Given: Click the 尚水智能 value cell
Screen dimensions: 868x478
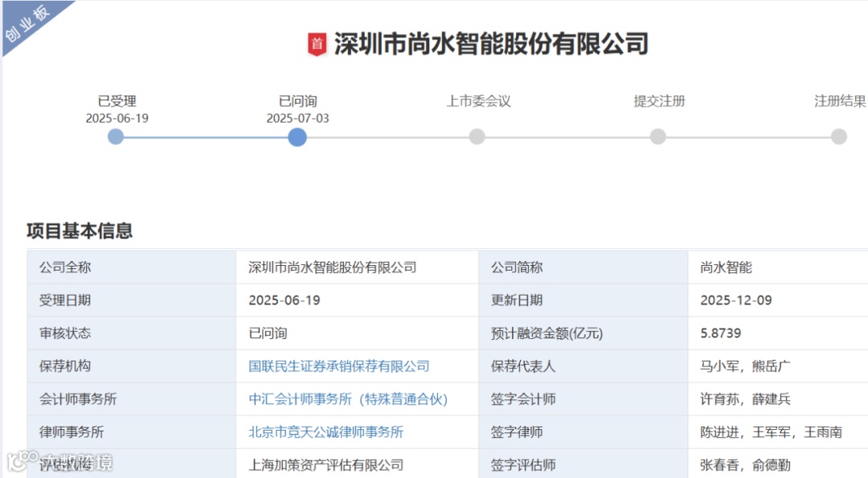Looking at the screenshot, I should [778, 268].
